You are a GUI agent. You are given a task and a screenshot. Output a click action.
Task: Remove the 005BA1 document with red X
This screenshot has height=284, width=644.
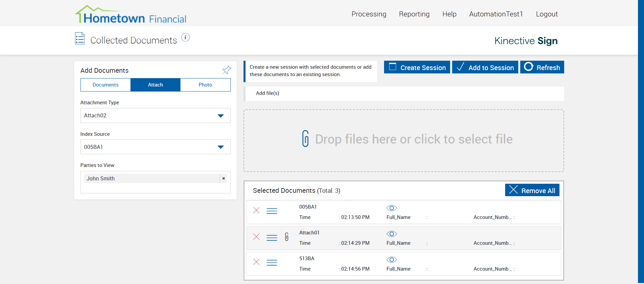point(257,210)
